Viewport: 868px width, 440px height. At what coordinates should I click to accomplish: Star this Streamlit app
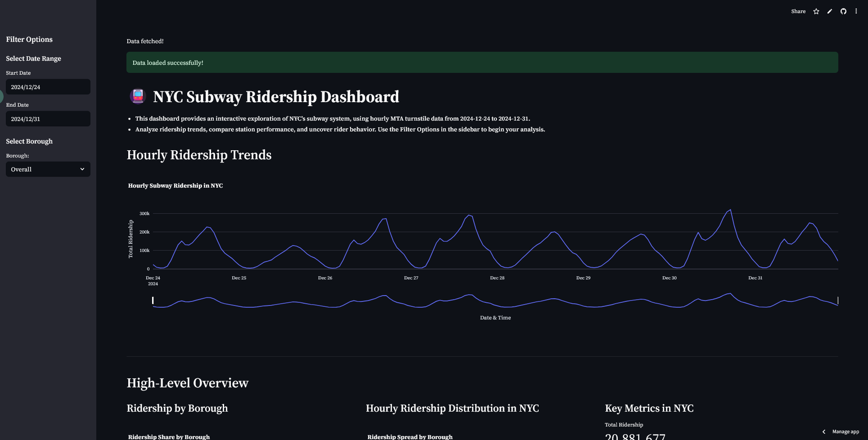click(x=816, y=11)
